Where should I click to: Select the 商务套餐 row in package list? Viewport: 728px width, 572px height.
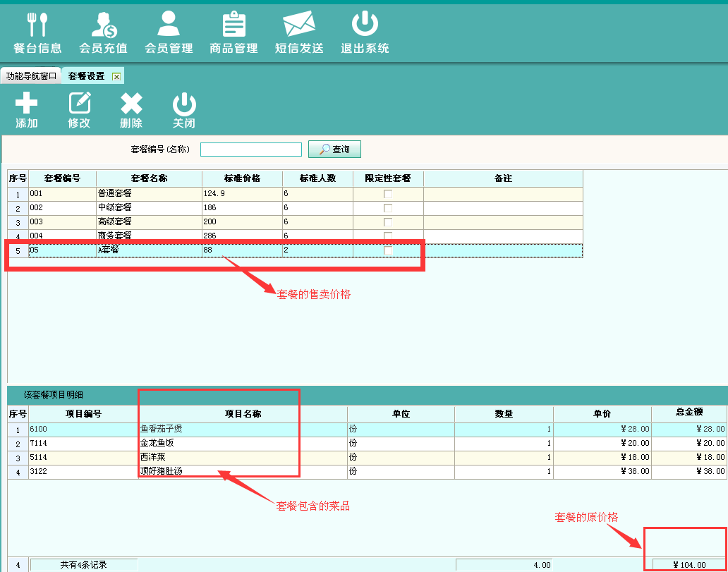(148, 236)
